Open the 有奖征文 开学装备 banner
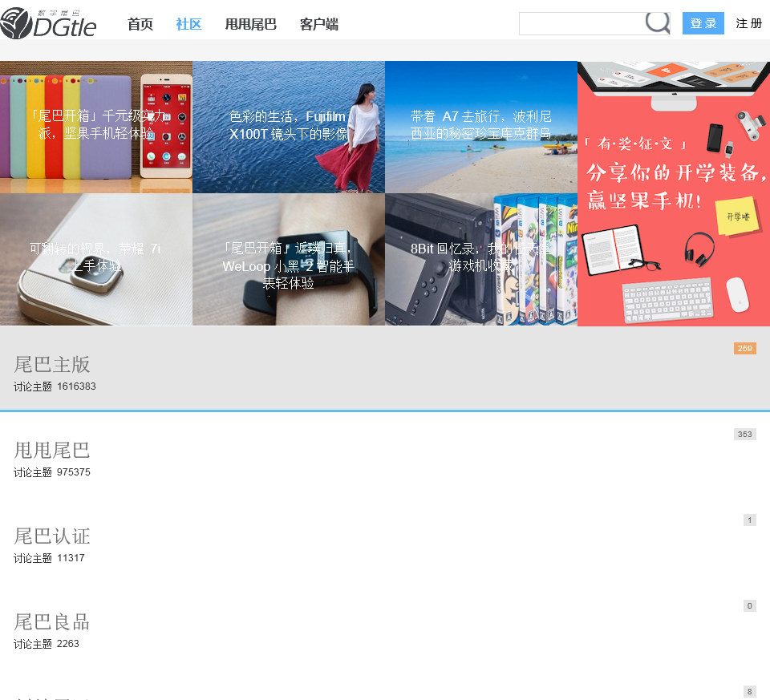770x700 pixels. tap(674, 193)
